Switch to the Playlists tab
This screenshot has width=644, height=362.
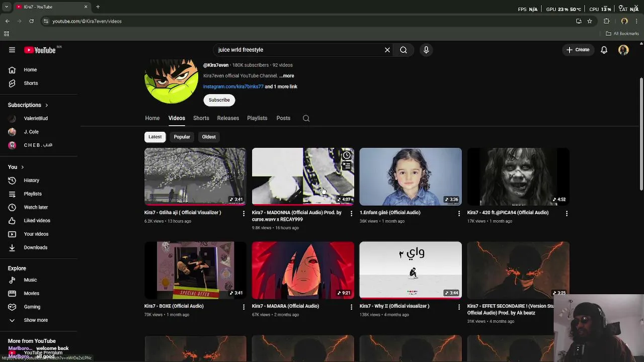257,118
